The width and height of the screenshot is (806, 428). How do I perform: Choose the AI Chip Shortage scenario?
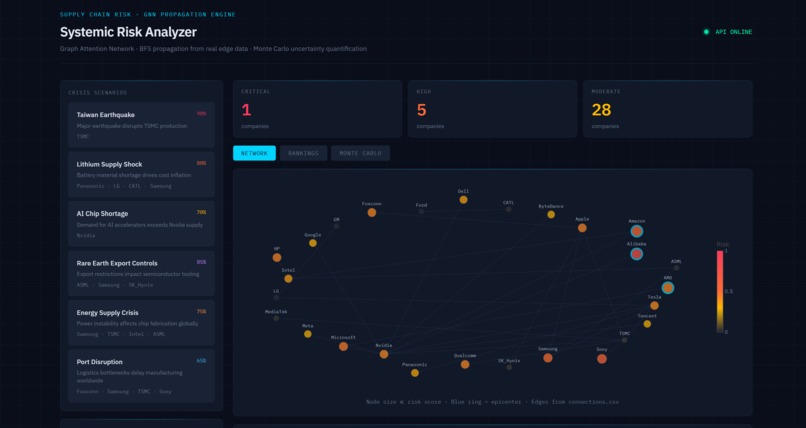(141, 224)
